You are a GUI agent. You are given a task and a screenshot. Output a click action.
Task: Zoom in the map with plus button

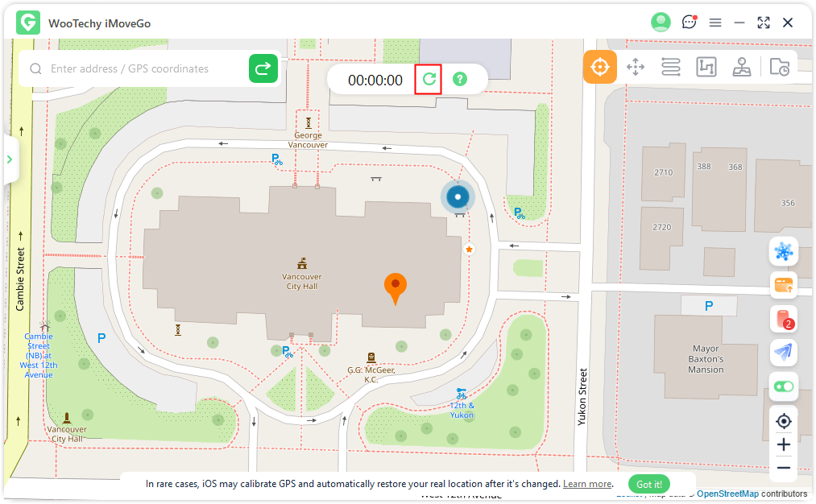(x=783, y=444)
